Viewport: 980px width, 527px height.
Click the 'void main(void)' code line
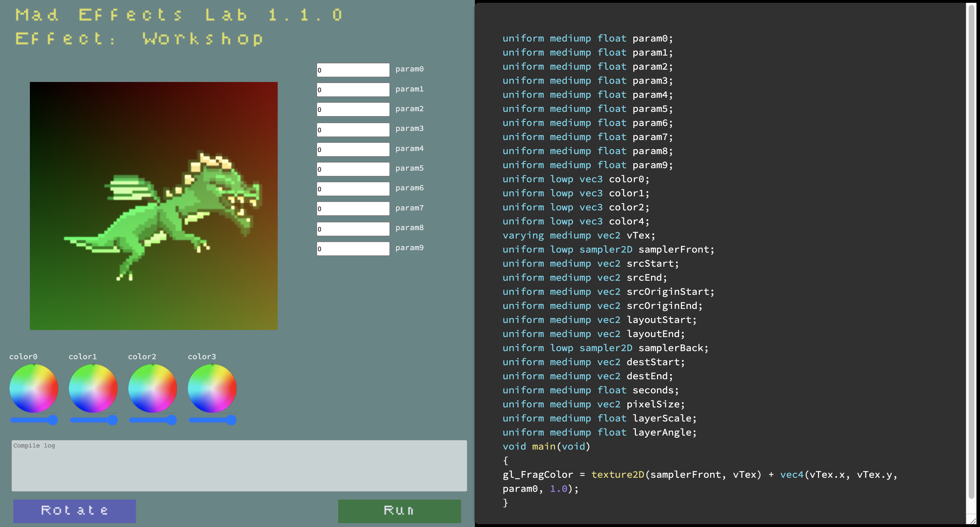pos(546,447)
